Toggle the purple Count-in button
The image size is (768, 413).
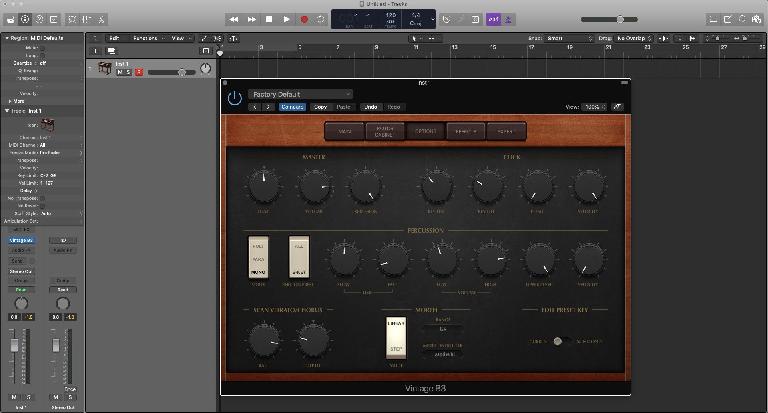point(493,20)
